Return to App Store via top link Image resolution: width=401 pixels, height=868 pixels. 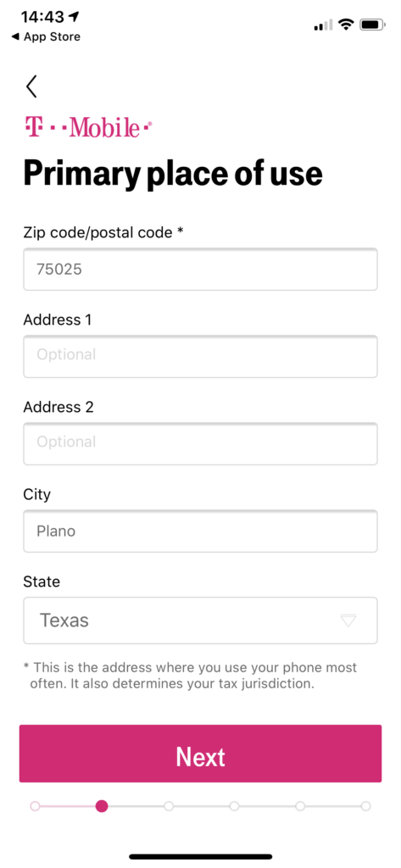tap(46, 37)
